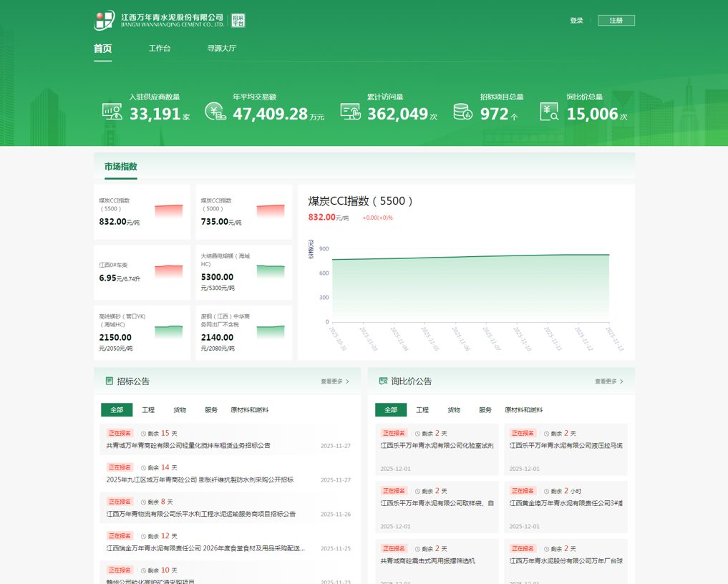
Task: Click the 2025-11-13 chart data point
Action: coord(608,255)
